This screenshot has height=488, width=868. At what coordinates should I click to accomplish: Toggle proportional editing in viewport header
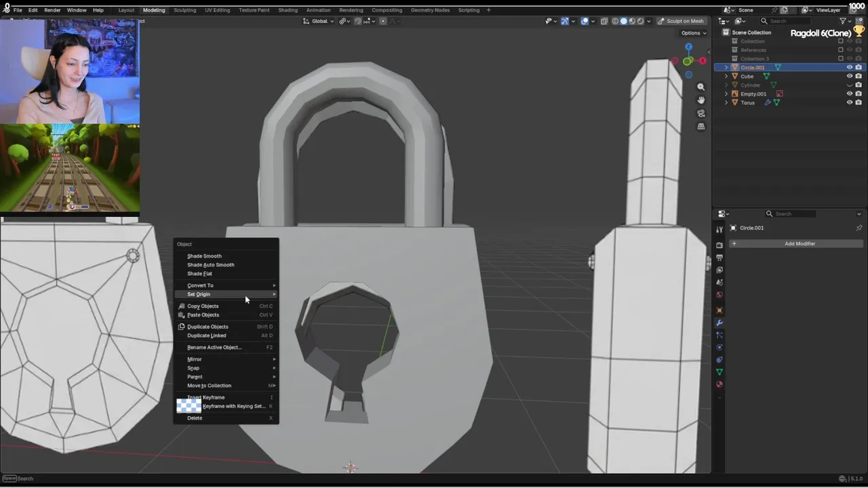tap(382, 21)
